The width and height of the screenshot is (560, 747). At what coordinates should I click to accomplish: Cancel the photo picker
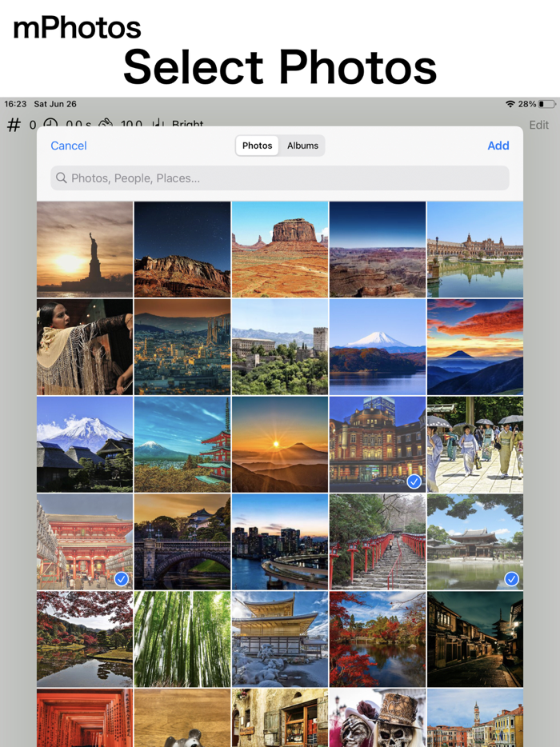pos(69,146)
